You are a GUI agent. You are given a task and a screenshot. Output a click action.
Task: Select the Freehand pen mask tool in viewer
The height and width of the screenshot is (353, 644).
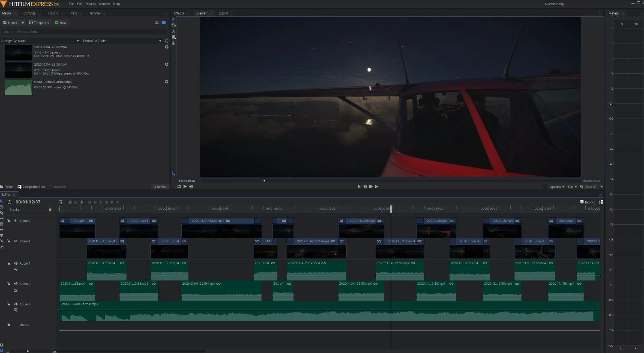coord(174,43)
